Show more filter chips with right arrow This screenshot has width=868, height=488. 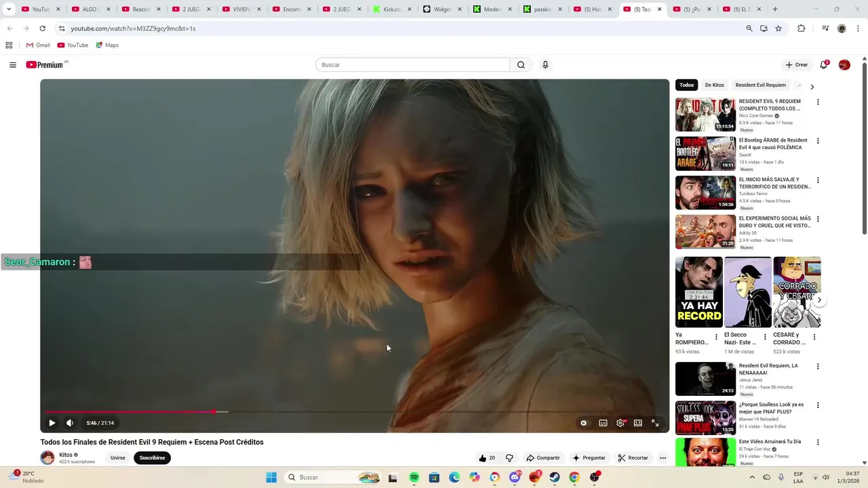[x=812, y=87]
